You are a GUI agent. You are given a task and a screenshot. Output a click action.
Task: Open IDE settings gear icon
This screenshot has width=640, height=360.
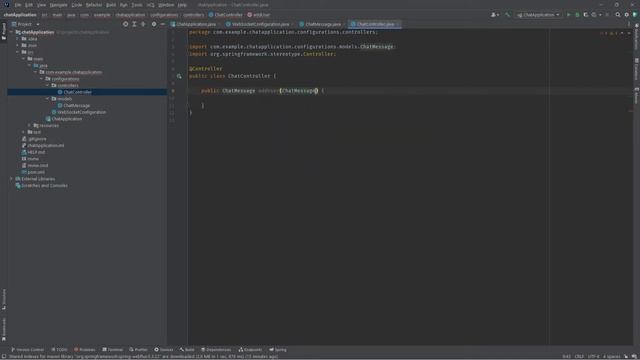tap(627, 15)
